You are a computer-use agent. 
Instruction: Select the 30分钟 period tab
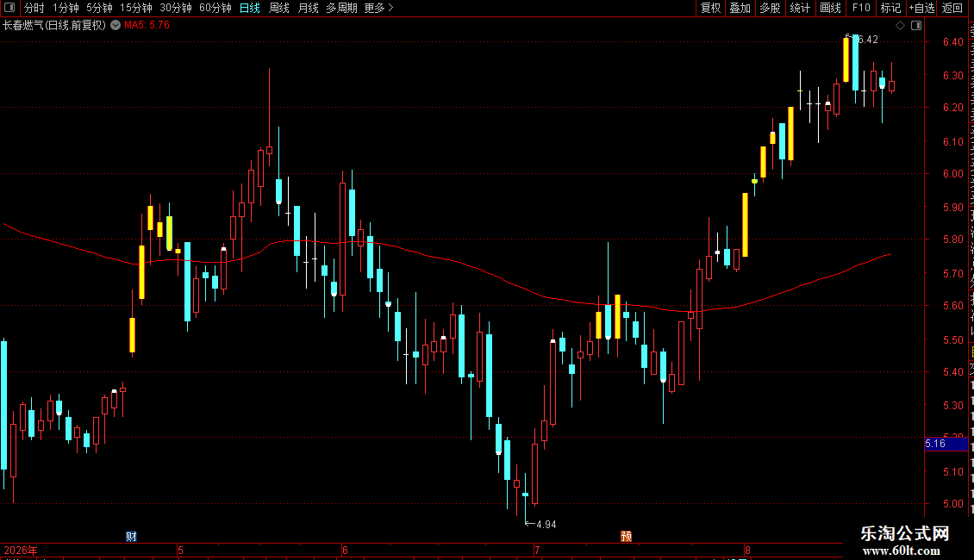[175, 8]
